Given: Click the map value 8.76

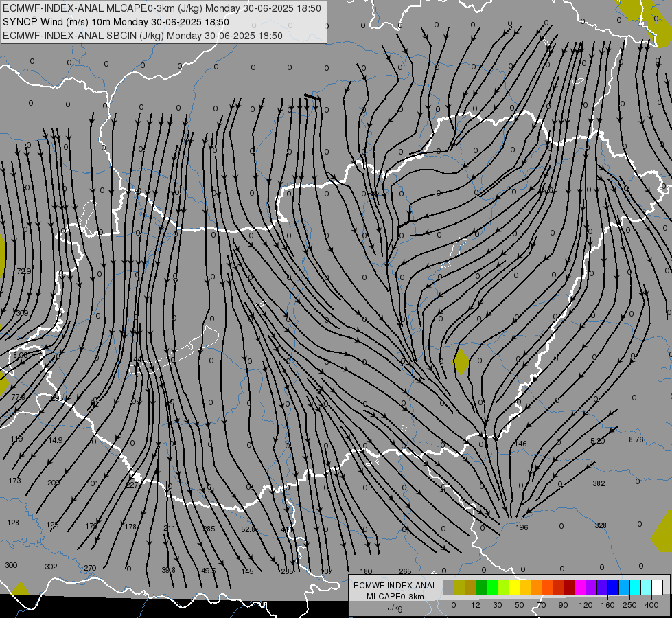Looking at the screenshot, I should pos(636,439).
